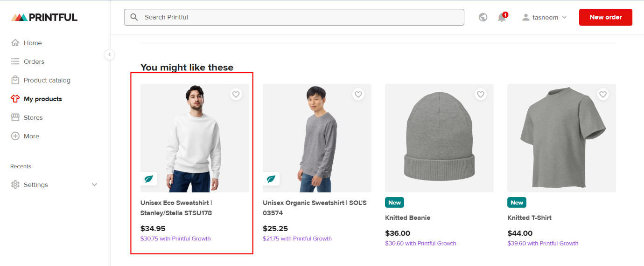Click the Search Printful input field
644x266 pixels.
coord(299,17)
